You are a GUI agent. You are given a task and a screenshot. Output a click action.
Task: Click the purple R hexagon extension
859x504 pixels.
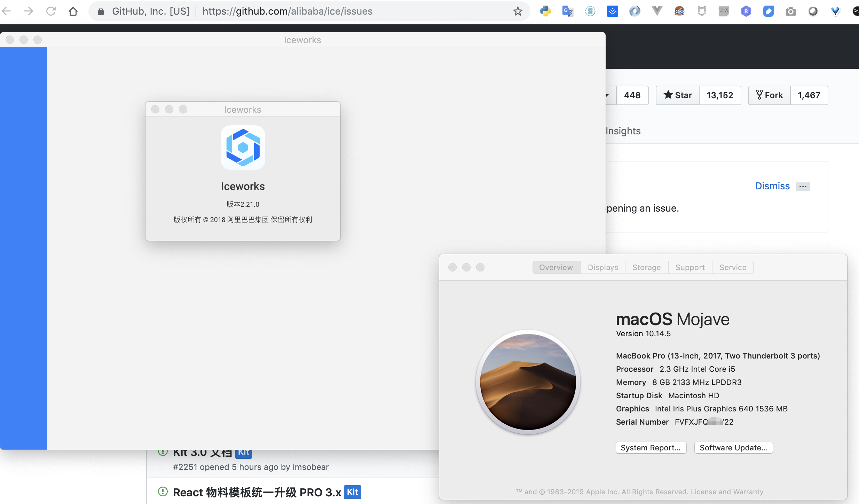coord(746,11)
